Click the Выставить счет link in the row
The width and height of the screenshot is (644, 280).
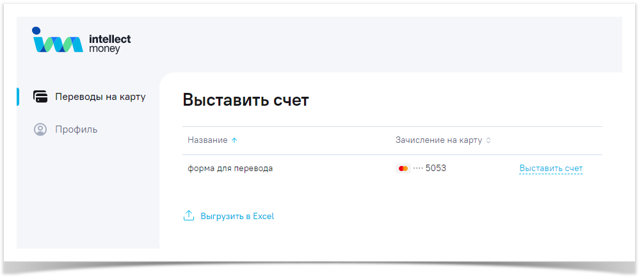[551, 169]
